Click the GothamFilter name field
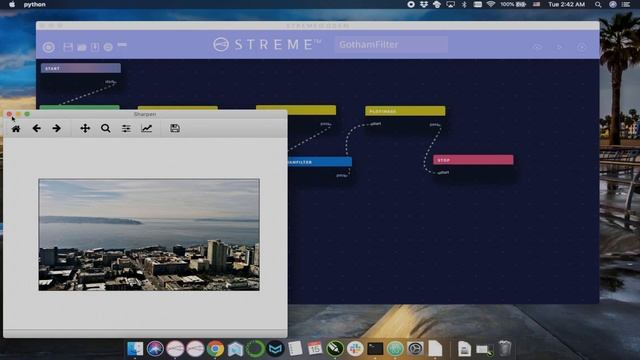Image resolution: width=640 pixels, height=360 pixels. (x=391, y=44)
